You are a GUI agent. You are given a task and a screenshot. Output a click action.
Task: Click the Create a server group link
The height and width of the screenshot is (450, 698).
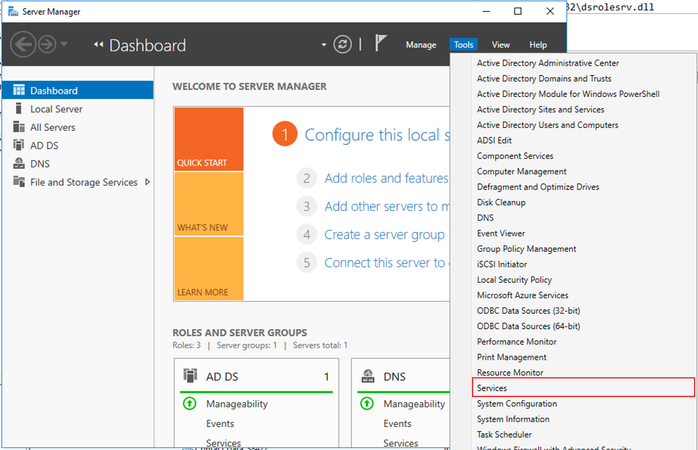[384, 234]
